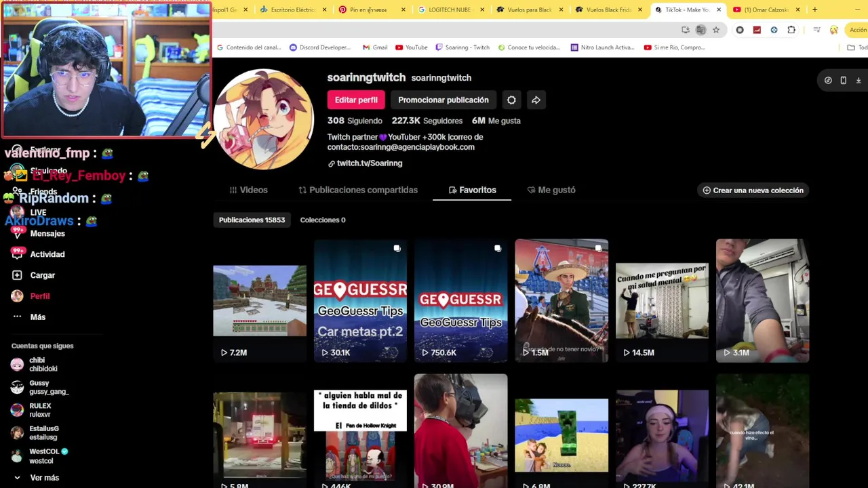Screen dimensions: 868x488
Task: Click Acción button in Chrome toolbar
Action: [x=858, y=30]
